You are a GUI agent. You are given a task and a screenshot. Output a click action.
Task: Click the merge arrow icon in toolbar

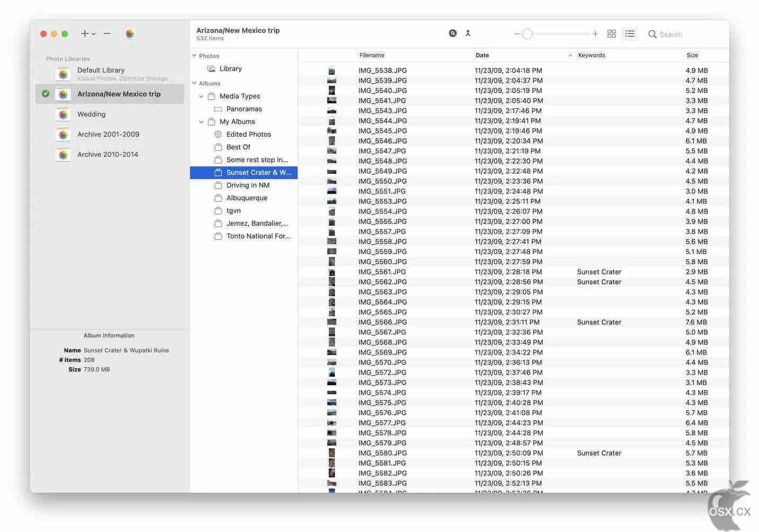click(x=468, y=33)
